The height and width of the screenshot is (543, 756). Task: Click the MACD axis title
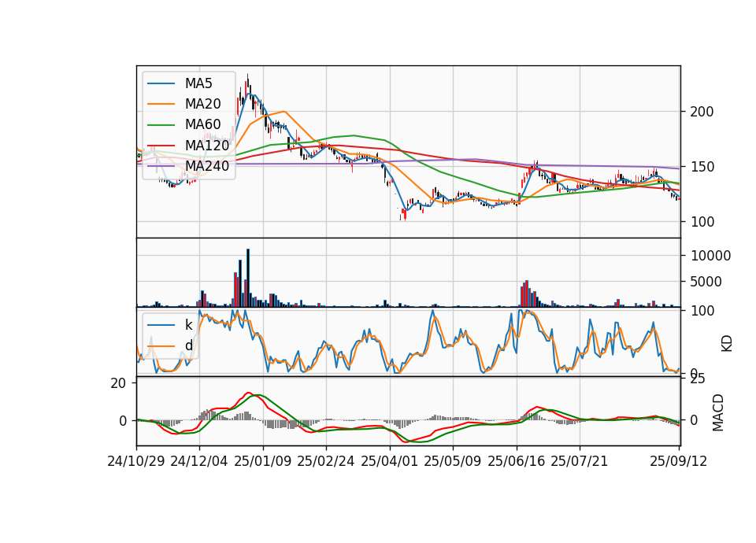[718, 412]
